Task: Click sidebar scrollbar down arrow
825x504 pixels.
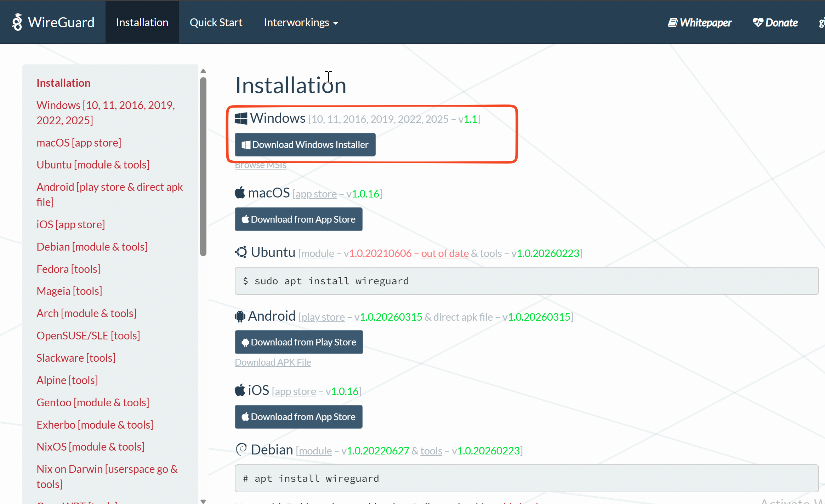Action: click(x=203, y=501)
